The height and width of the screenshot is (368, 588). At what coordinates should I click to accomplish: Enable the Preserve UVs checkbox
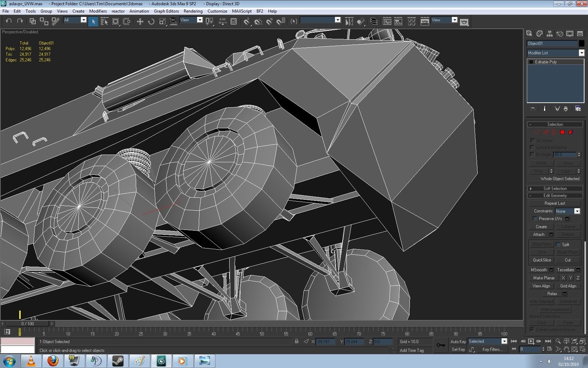[535, 219]
